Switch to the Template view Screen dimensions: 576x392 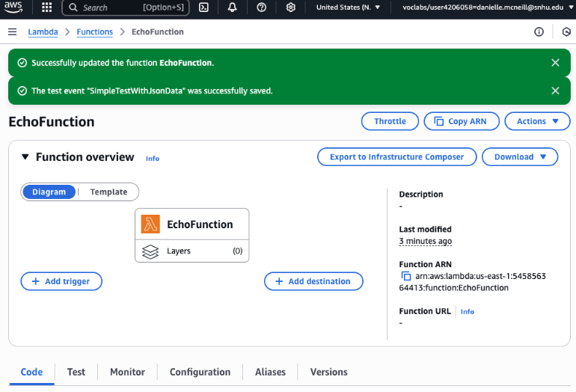108,192
